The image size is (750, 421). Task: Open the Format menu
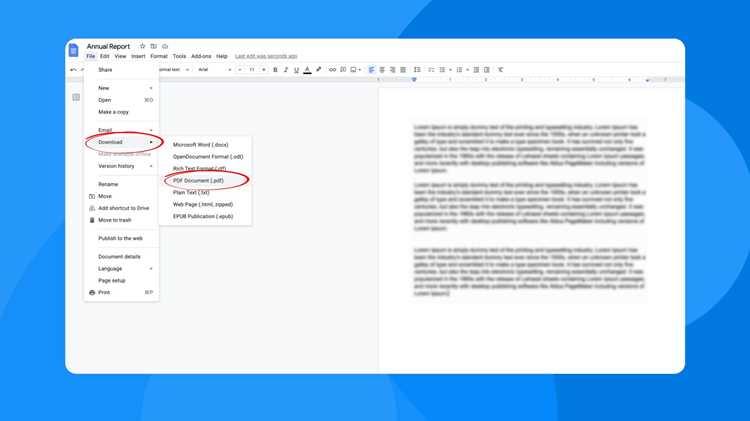(159, 56)
